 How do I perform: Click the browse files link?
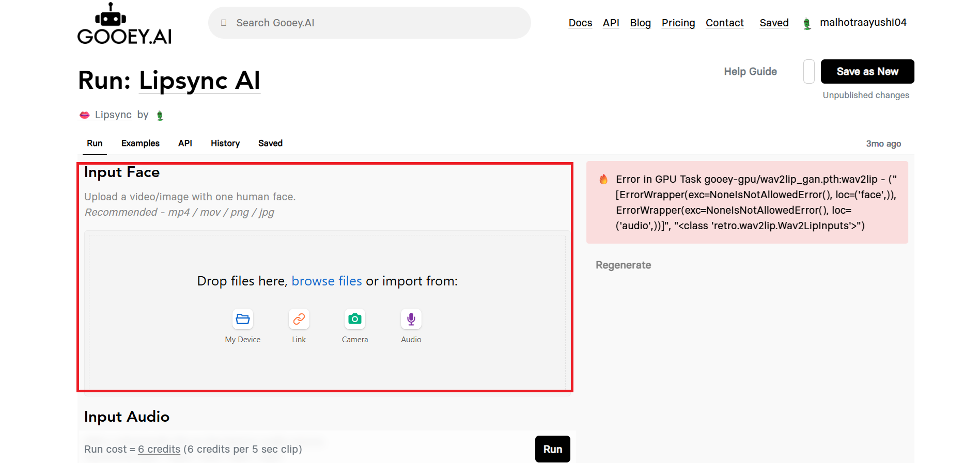pos(326,281)
